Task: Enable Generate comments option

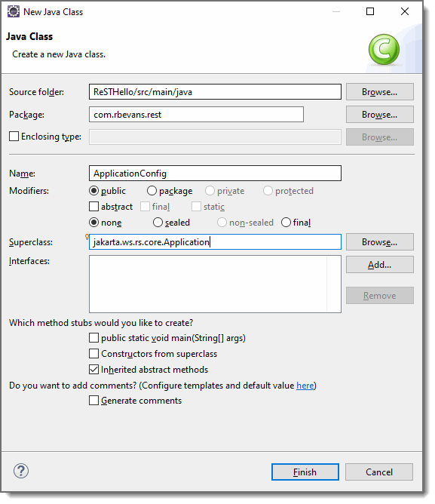Action: click(x=93, y=401)
